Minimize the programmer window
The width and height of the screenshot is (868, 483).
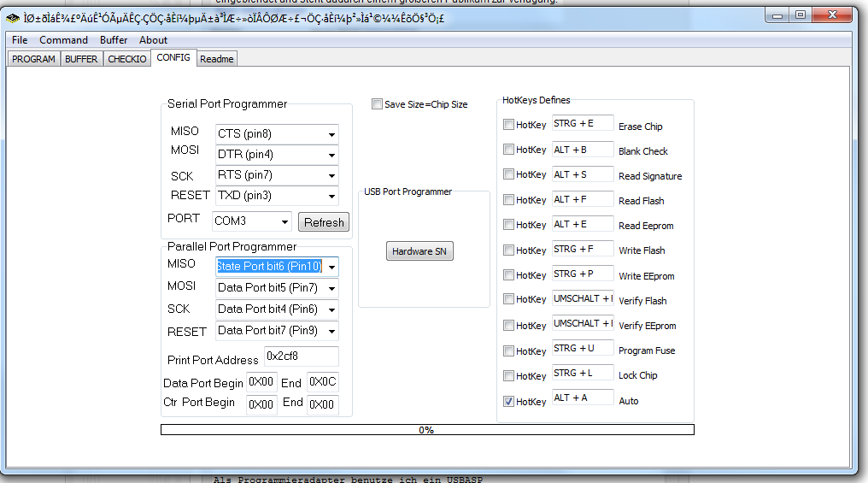click(x=777, y=15)
